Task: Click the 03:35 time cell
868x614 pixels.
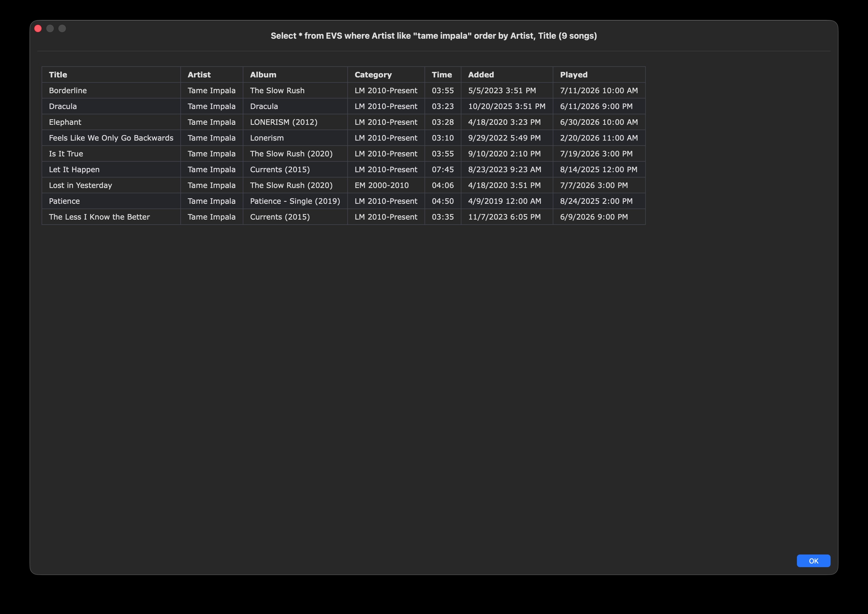Action: pos(443,217)
